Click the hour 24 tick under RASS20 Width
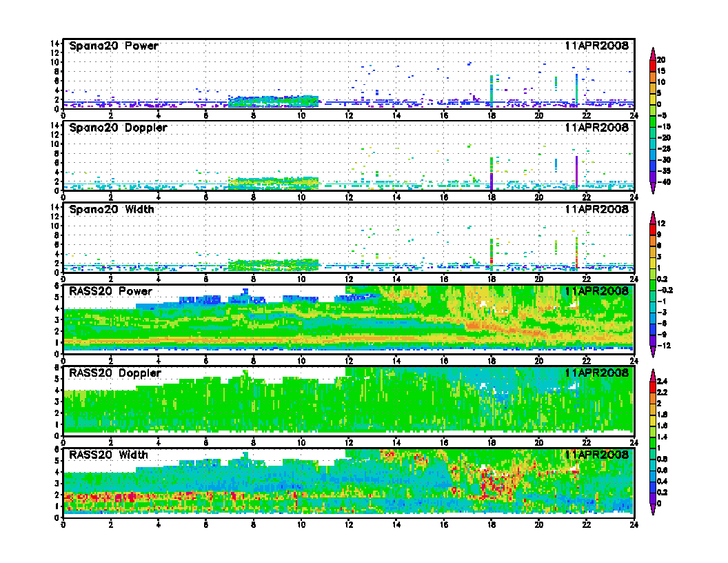This screenshot has width=728, height=563. pyautogui.click(x=634, y=525)
